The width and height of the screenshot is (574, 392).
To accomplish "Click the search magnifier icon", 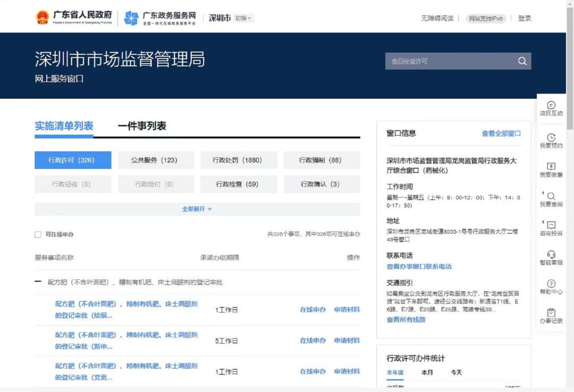I will [x=522, y=61].
